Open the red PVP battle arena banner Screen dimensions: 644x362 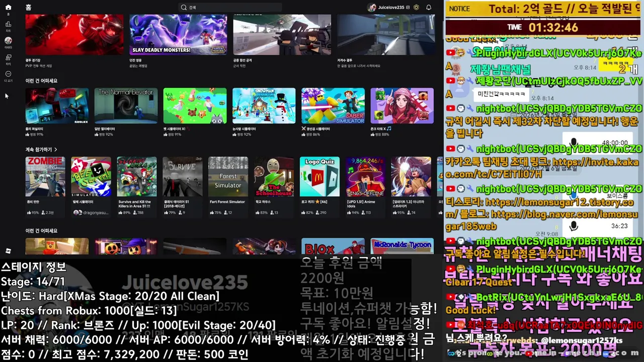[x=74, y=35]
